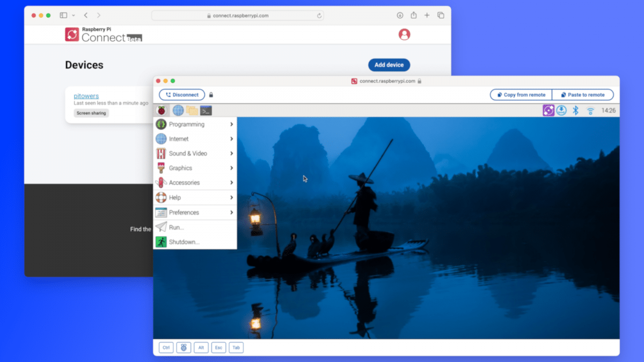
Task: Open the Raspberry Pi main menu icon
Action: coord(161,110)
